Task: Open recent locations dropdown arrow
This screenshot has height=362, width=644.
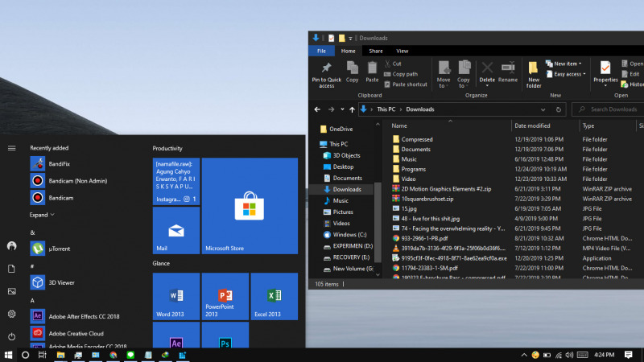Action: 342,109
